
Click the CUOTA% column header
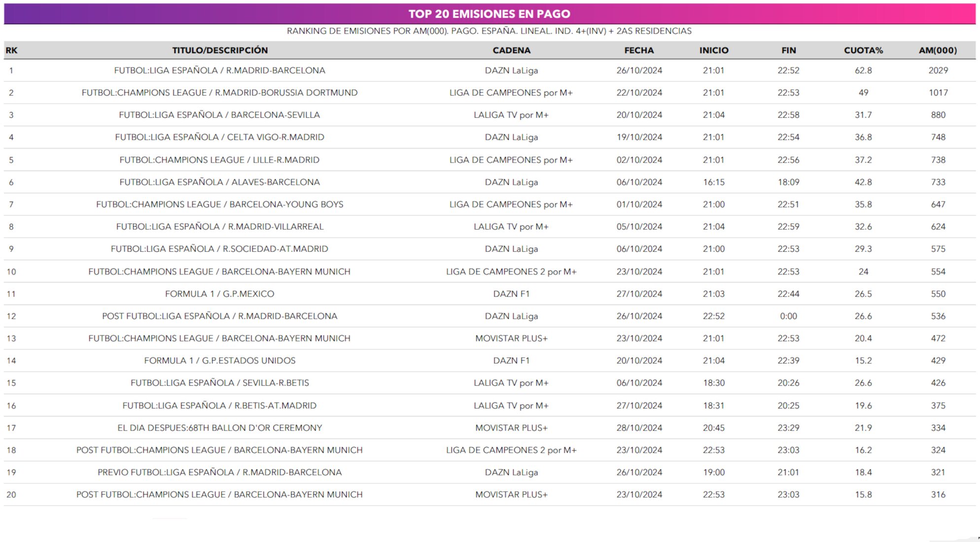(x=863, y=50)
